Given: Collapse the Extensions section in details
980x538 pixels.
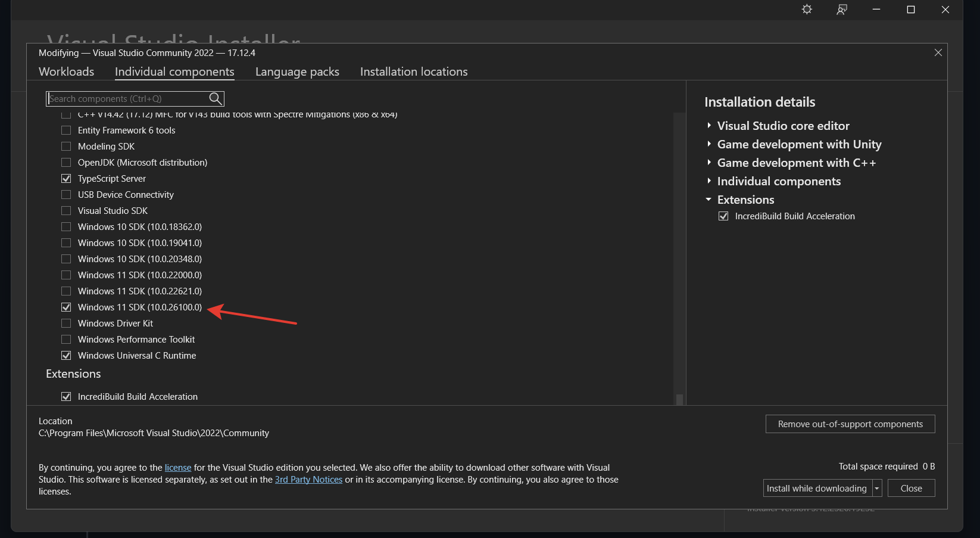Looking at the screenshot, I should (709, 200).
